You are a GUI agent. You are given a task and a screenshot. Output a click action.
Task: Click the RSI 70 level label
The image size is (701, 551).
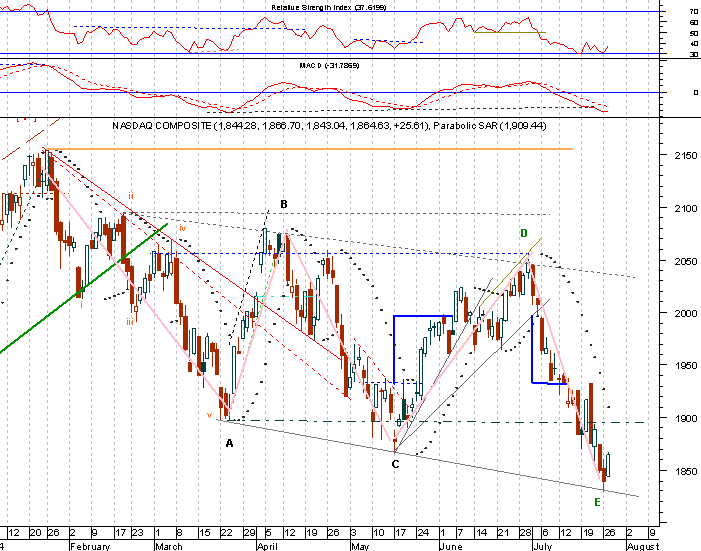point(694,12)
